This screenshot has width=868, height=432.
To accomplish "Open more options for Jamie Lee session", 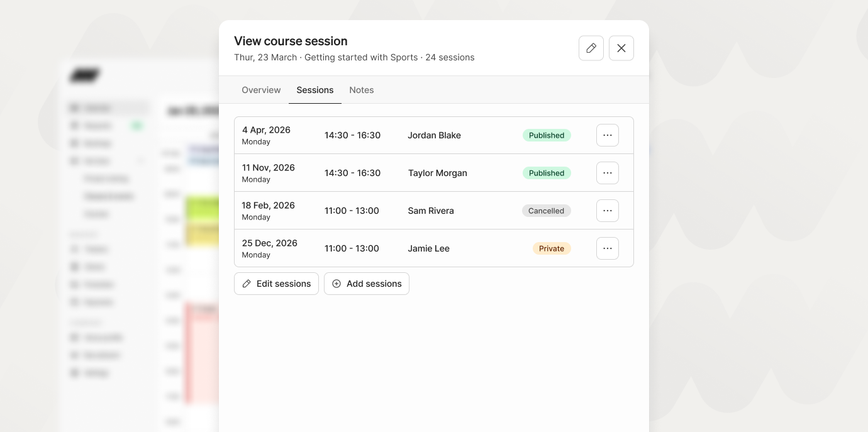I will click(607, 248).
